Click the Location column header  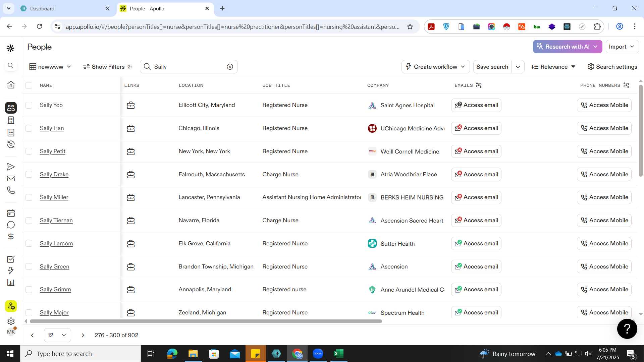pos(191,85)
